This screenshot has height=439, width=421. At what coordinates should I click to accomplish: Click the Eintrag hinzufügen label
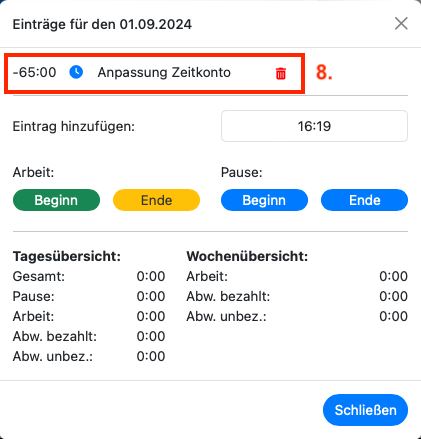coord(74,126)
